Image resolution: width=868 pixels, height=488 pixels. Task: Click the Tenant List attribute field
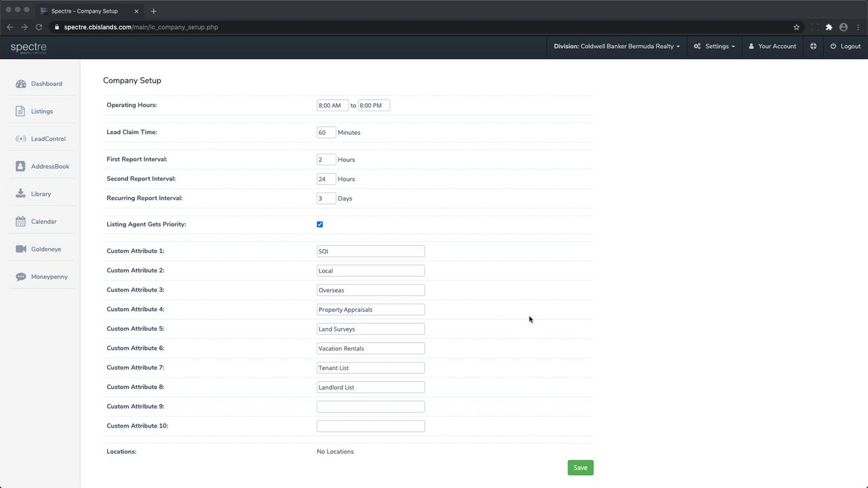point(371,368)
